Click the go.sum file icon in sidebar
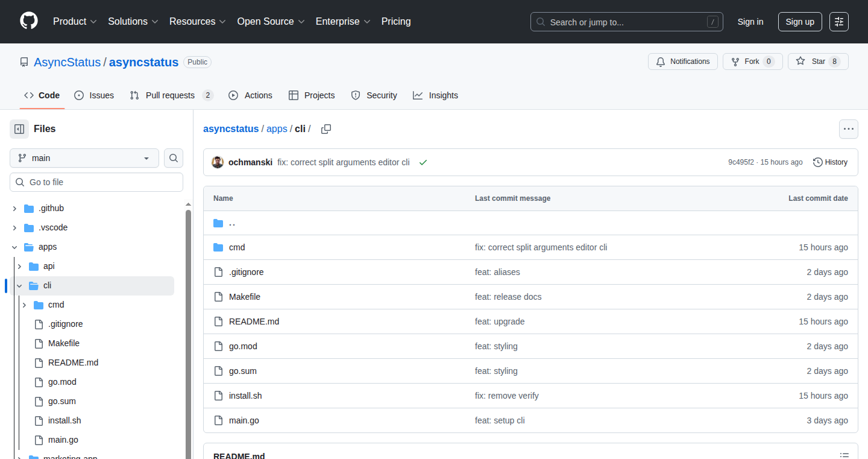This screenshot has width=868, height=459. (x=39, y=402)
